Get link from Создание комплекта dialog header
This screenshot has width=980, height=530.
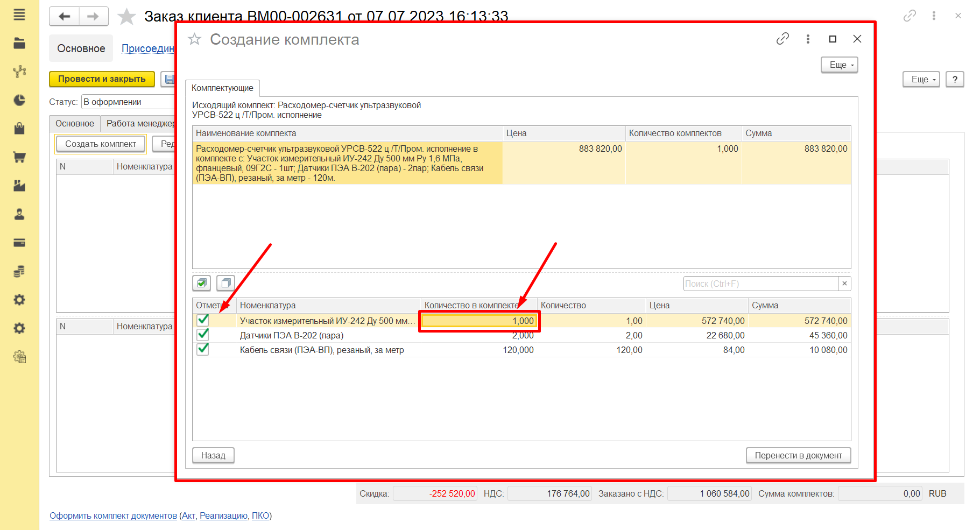782,39
